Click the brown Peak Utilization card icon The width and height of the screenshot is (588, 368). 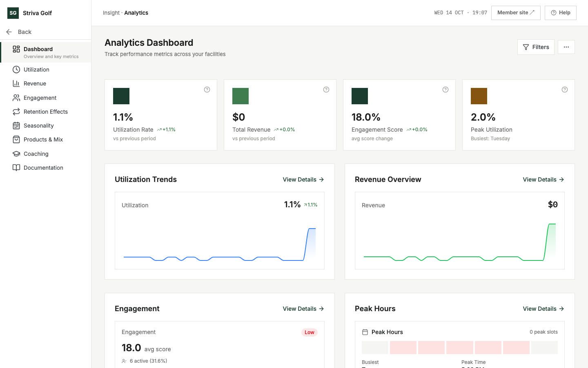(479, 96)
